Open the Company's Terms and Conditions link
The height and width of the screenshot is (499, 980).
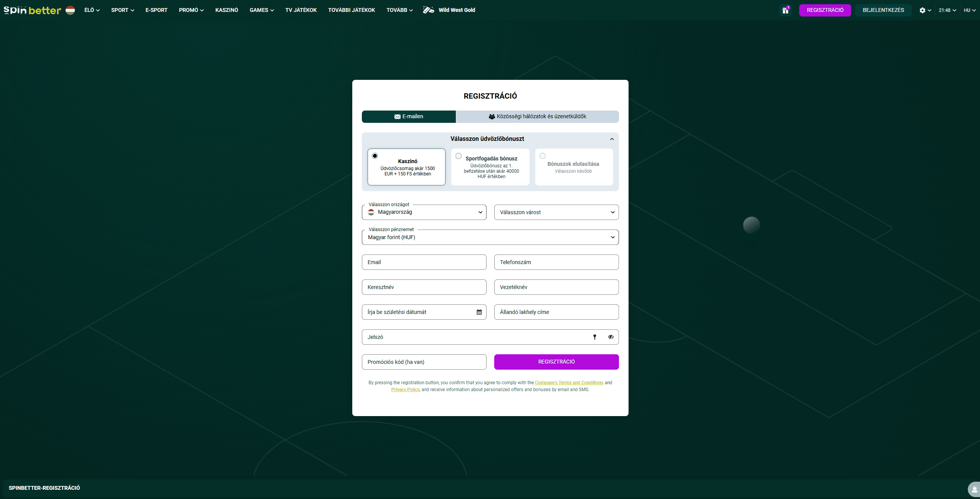(x=569, y=383)
